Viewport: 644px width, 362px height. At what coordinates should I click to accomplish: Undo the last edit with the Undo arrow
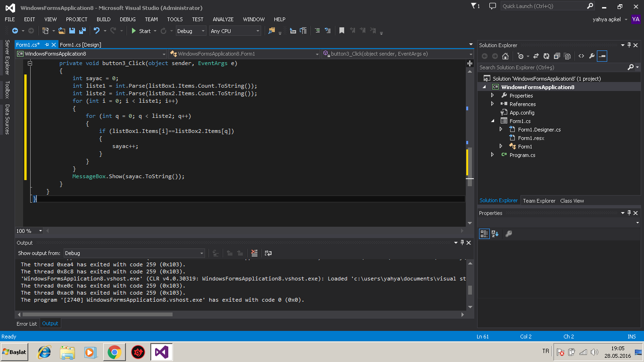click(96, 31)
